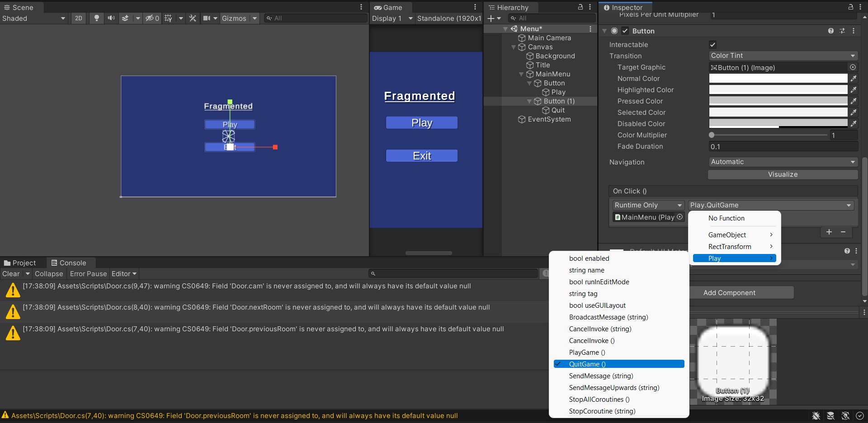Click the Pressed Color swatch
Viewport: 868px width, 423px height.
click(778, 101)
